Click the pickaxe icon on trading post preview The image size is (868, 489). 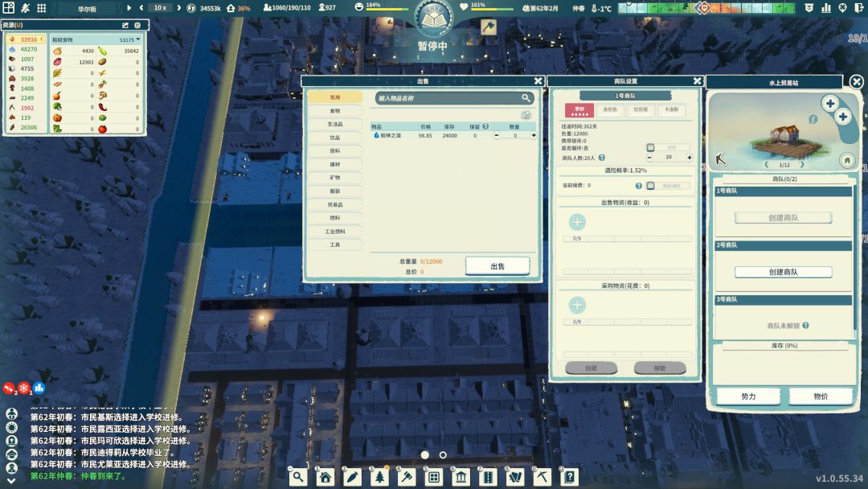720,159
